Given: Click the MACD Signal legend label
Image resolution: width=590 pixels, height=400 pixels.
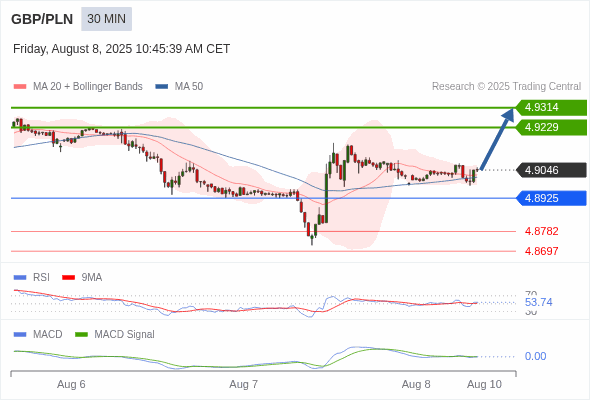Looking at the screenshot, I should 125,335.
